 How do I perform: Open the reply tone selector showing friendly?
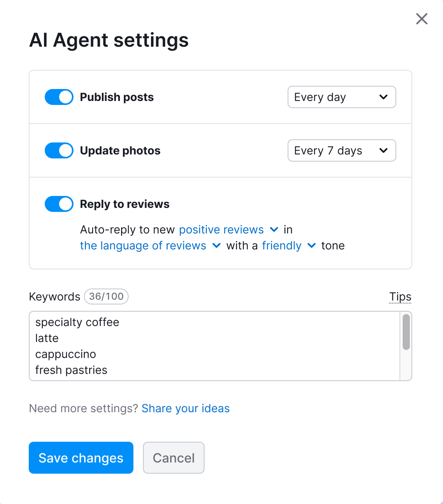coord(282,245)
